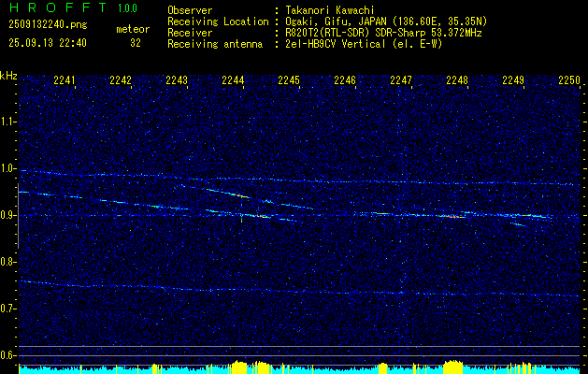Click the 2246 time tick label
588x374 pixels.
click(345, 81)
